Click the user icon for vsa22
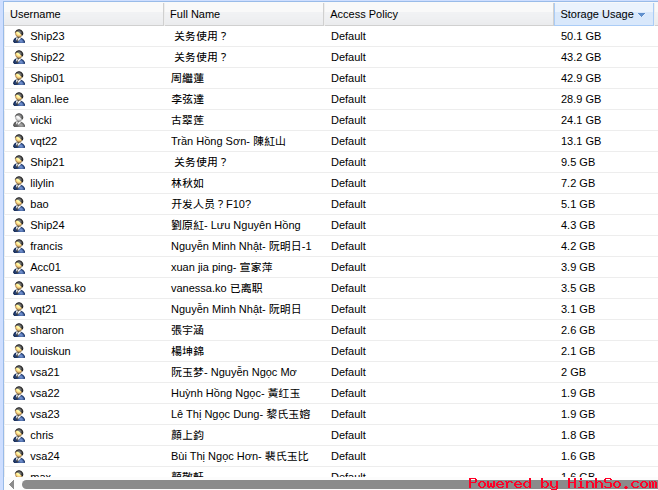Viewport: 658px width, 490px height. pos(19,393)
